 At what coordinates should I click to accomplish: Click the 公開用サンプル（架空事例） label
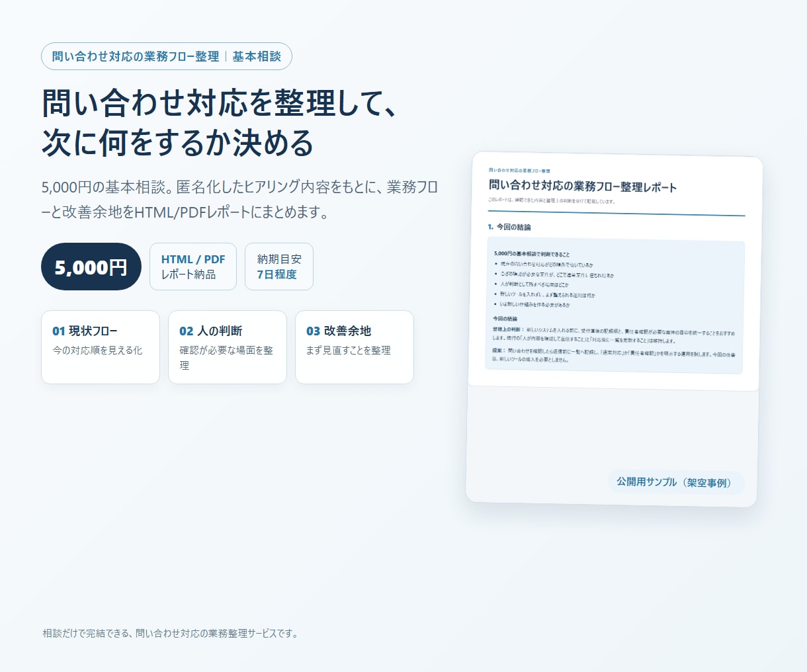tap(676, 482)
